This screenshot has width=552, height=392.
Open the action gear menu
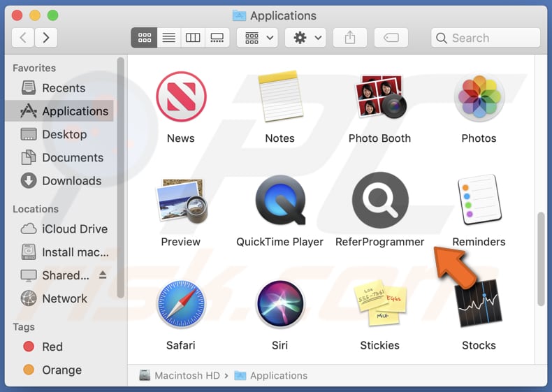click(x=305, y=38)
